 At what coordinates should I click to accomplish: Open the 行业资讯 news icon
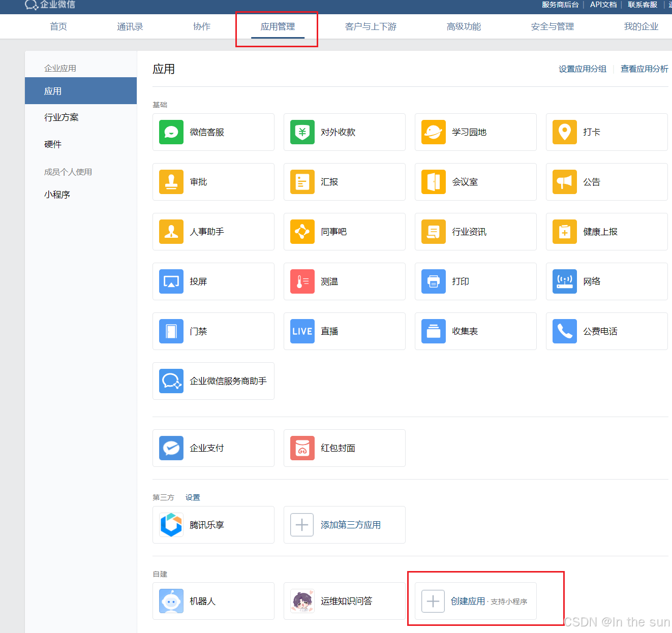click(434, 232)
